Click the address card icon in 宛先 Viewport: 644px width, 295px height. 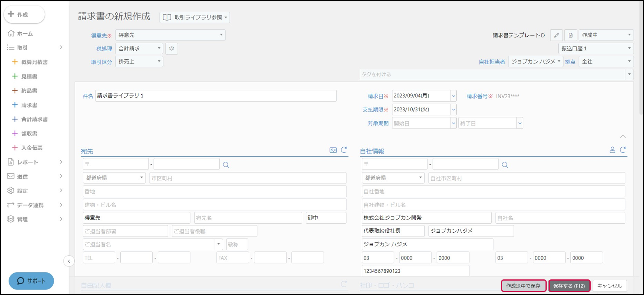point(333,150)
